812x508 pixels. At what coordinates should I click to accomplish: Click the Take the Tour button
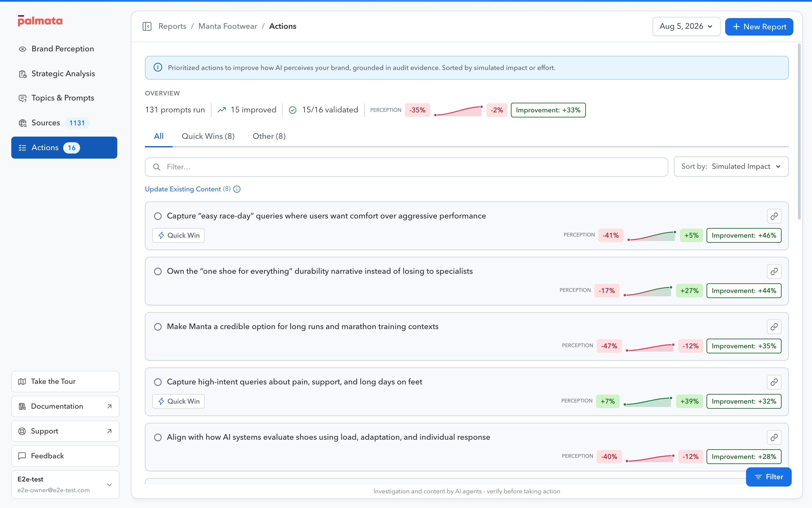click(65, 381)
